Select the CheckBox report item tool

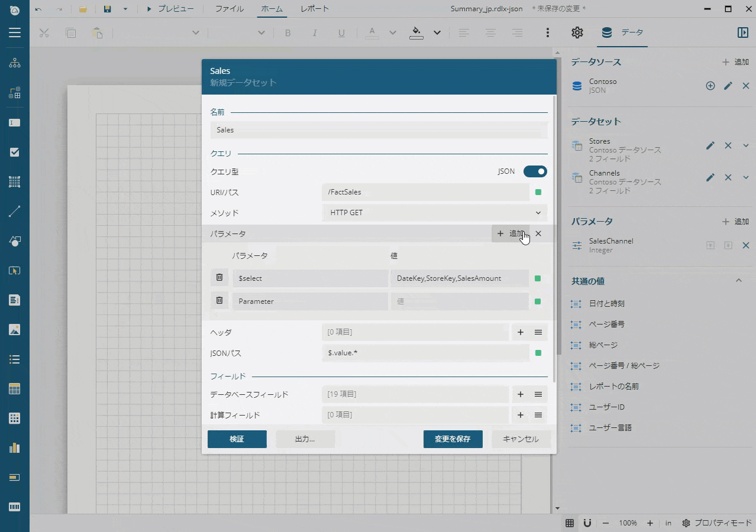coord(14,152)
